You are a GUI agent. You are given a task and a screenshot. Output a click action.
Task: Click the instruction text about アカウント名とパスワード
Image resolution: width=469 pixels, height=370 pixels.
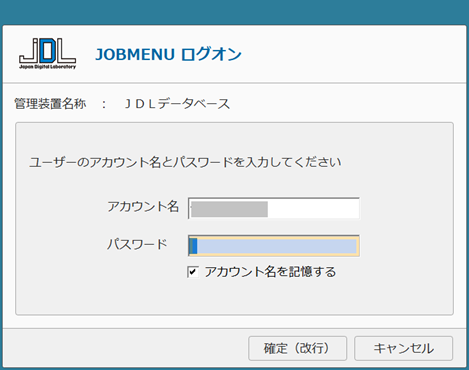(185, 162)
